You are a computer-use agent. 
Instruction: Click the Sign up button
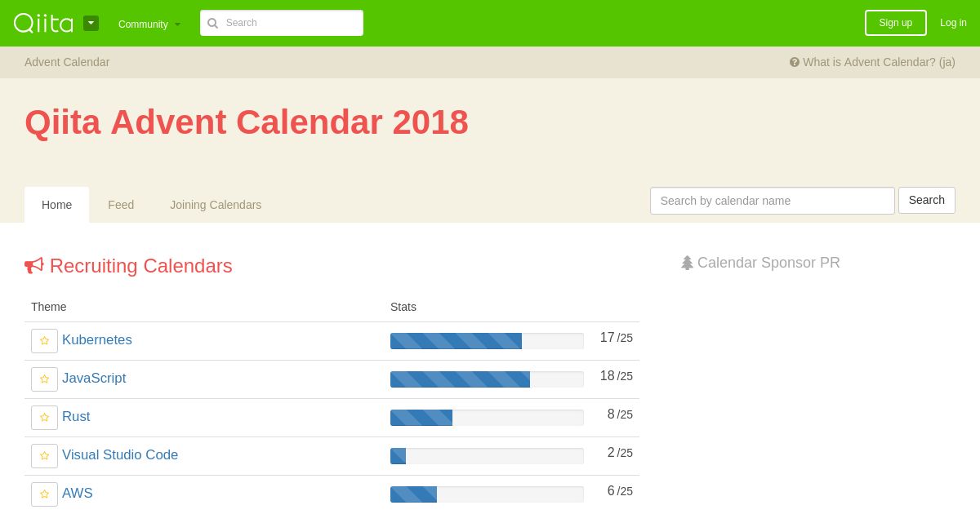click(x=896, y=23)
